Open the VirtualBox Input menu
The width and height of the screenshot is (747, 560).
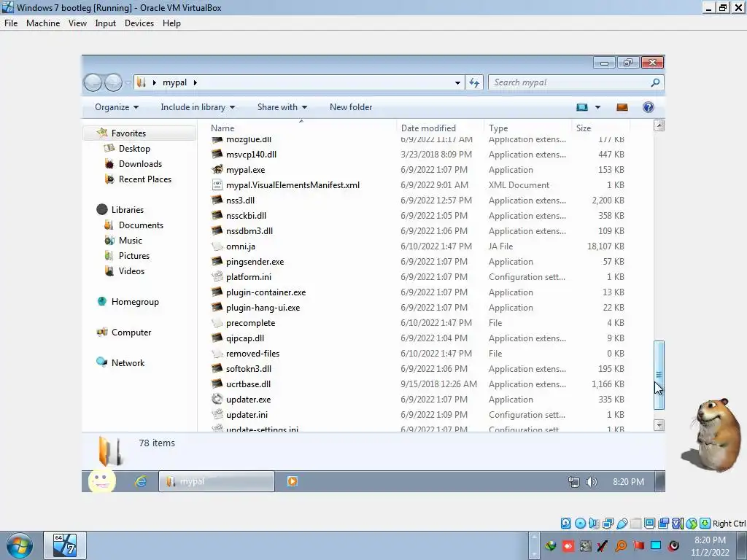pyautogui.click(x=105, y=23)
